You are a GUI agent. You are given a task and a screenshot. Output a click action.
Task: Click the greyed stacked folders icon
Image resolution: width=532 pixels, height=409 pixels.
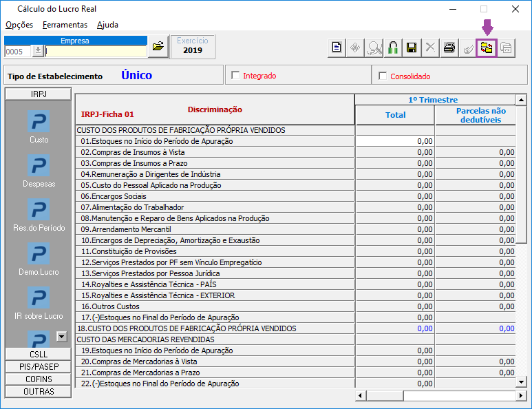[x=506, y=48]
